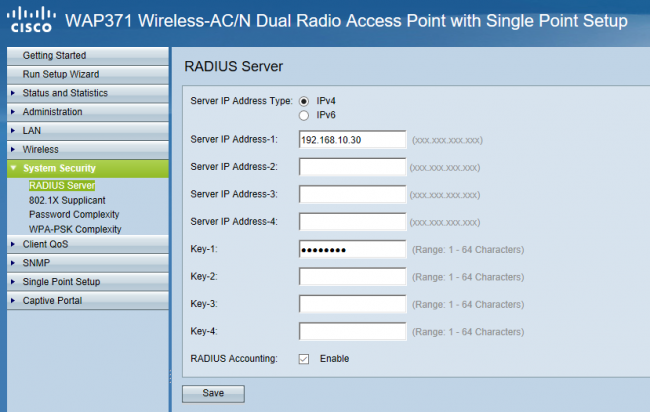650x412 pixels.
Task: Open Run Setup Wizard
Action: click(88, 74)
